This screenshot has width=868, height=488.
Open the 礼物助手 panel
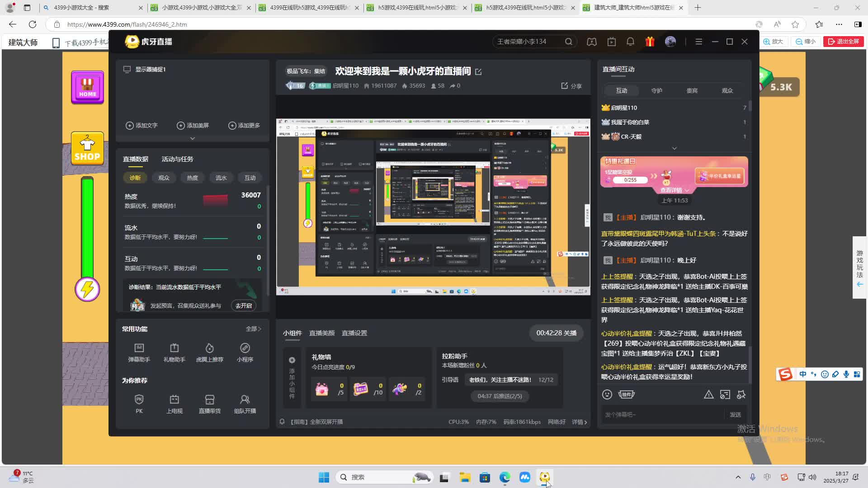[x=174, y=352]
